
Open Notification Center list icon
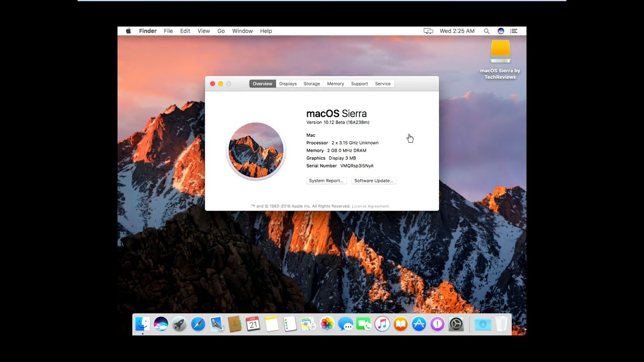click(514, 31)
